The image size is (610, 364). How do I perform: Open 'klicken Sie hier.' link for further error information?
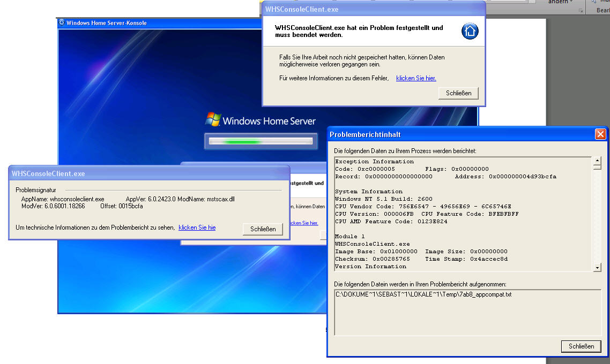pyautogui.click(x=416, y=78)
